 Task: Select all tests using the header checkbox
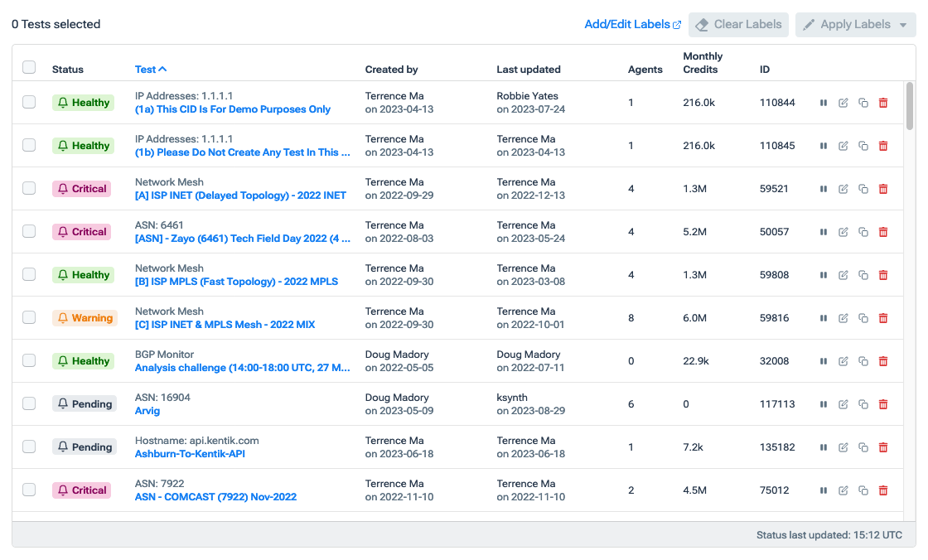pyautogui.click(x=29, y=68)
